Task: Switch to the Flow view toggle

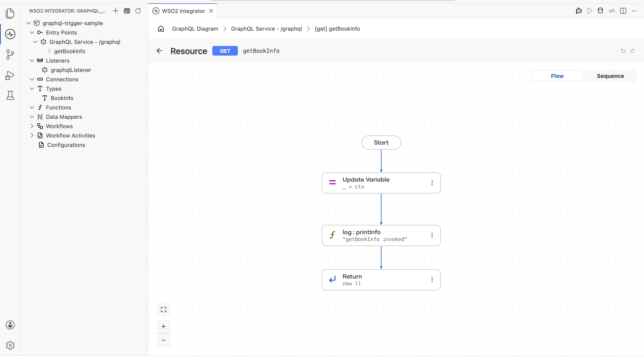Action: (557, 76)
